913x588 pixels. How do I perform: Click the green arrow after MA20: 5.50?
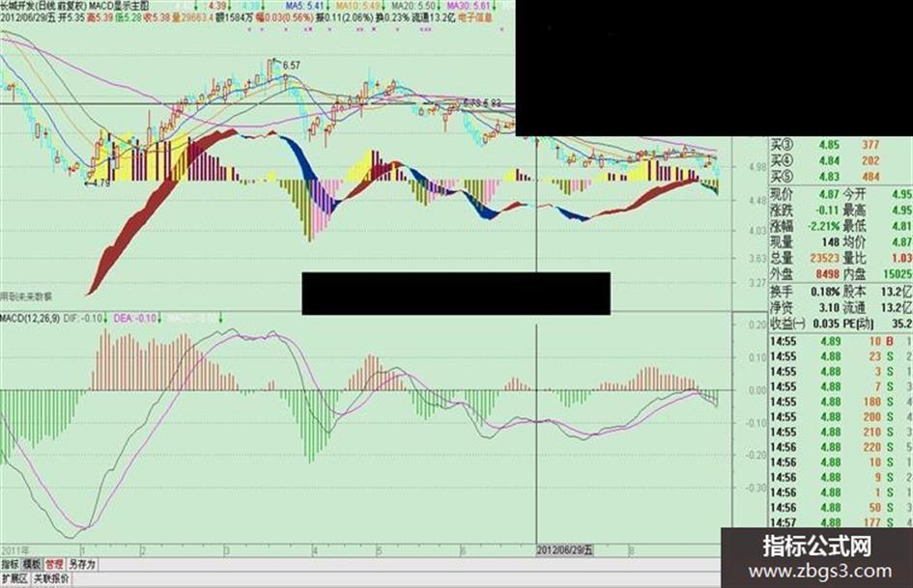pyautogui.click(x=441, y=7)
